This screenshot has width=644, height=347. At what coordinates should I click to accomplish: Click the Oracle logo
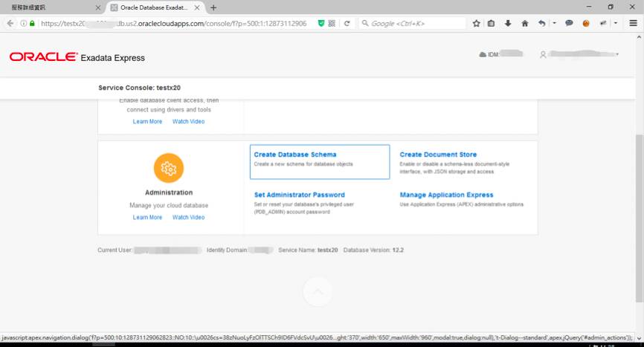pyautogui.click(x=43, y=56)
